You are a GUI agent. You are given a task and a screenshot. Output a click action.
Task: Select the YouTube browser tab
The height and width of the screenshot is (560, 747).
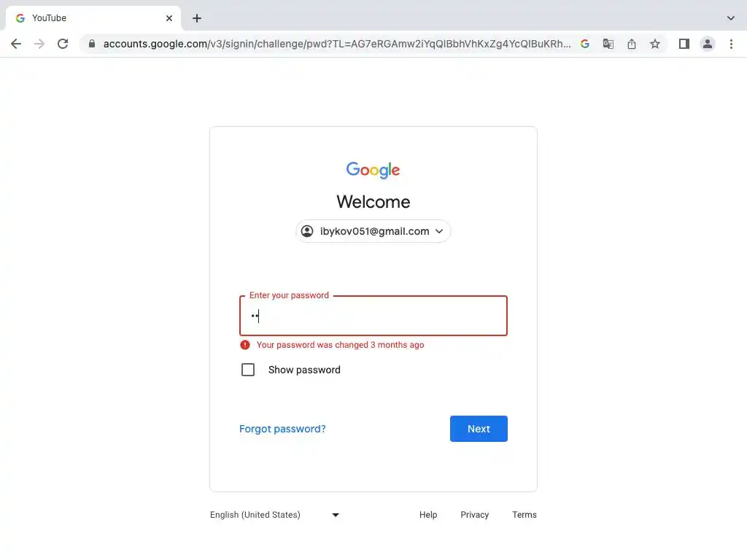point(88,18)
